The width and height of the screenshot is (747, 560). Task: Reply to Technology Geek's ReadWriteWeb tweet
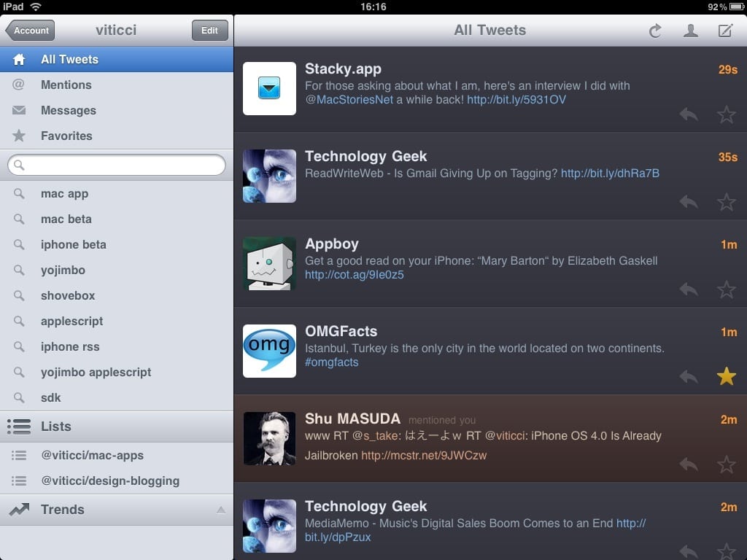689,202
